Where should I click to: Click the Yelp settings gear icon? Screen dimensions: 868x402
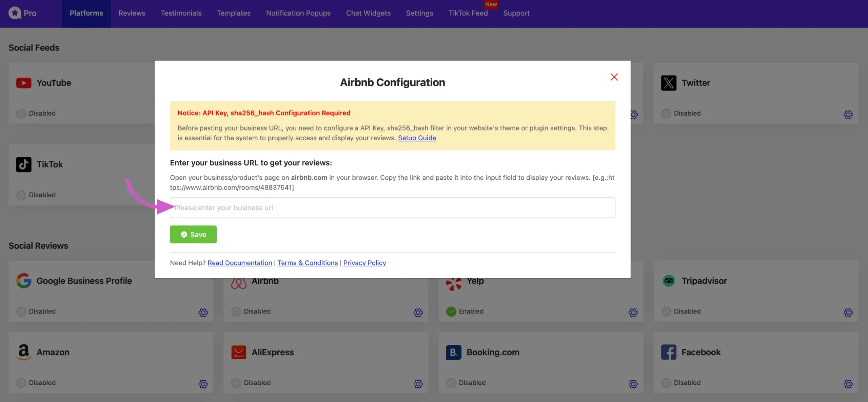(x=633, y=312)
